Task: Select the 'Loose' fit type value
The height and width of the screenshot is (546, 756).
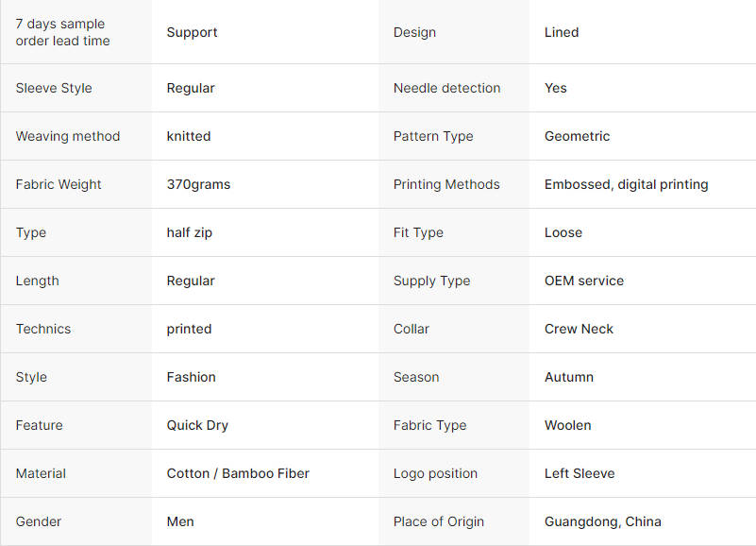Action: point(563,232)
